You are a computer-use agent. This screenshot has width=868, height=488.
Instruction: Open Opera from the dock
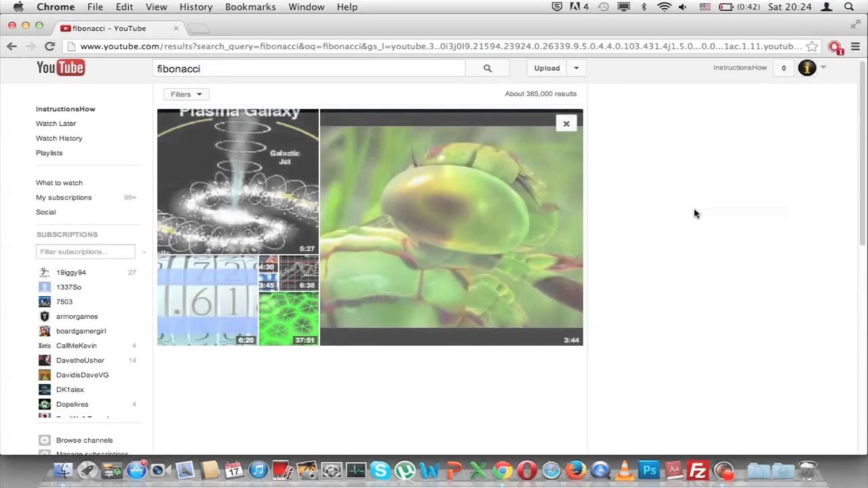527,470
